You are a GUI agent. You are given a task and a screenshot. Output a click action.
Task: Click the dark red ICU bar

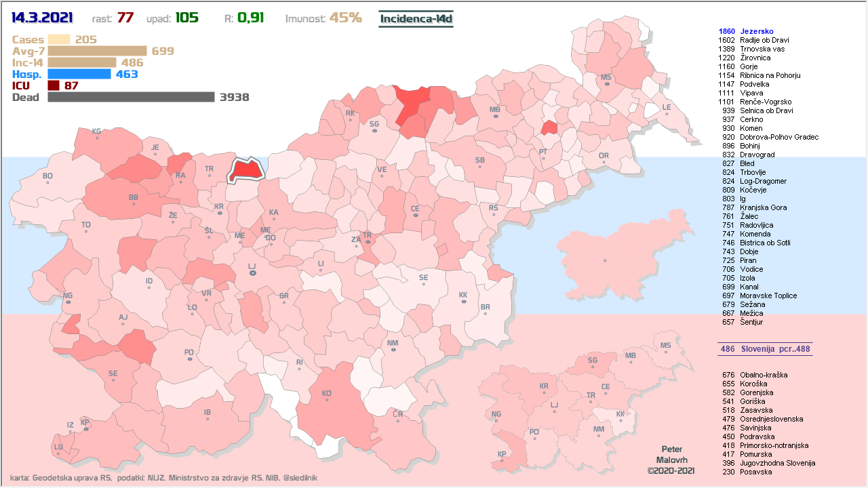pos(54,85)
